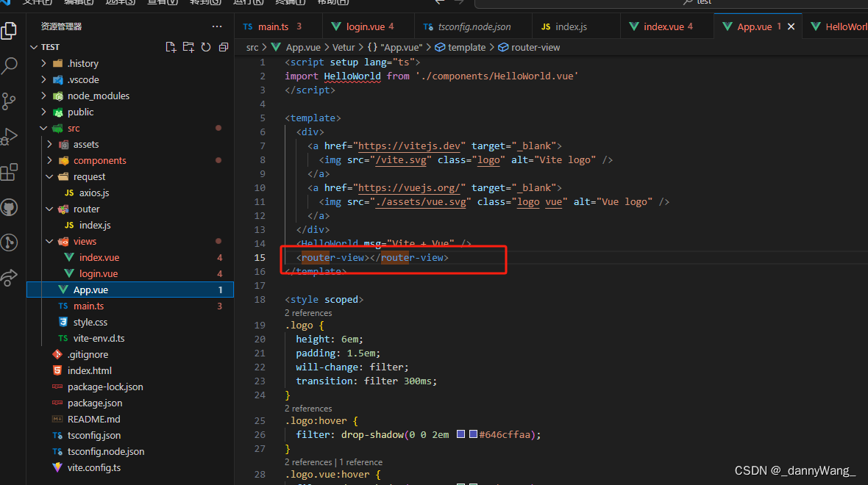The width and height of the screenshot is (868, 485).
Task: Open the explorer more actions ellipsis
Action: (217, 26)
